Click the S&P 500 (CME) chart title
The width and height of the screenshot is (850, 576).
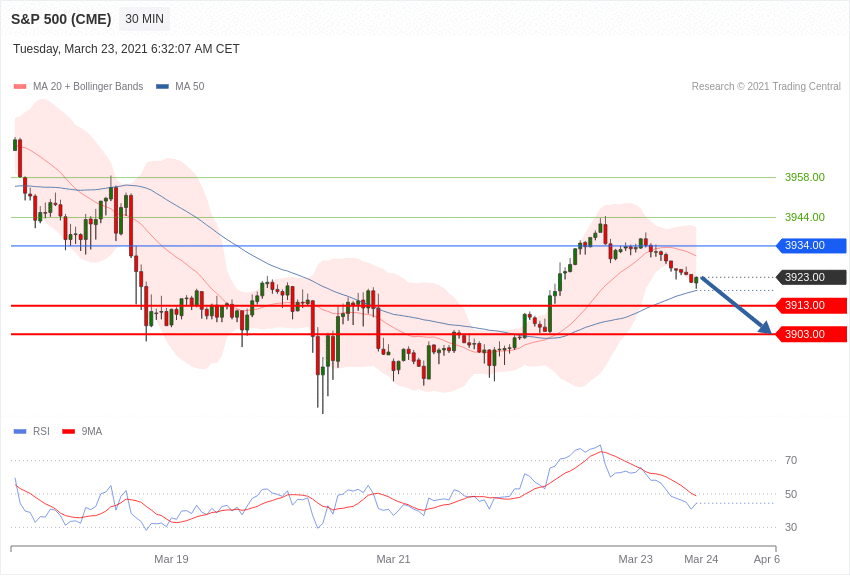pyautogui.click(x=61, y=19)
